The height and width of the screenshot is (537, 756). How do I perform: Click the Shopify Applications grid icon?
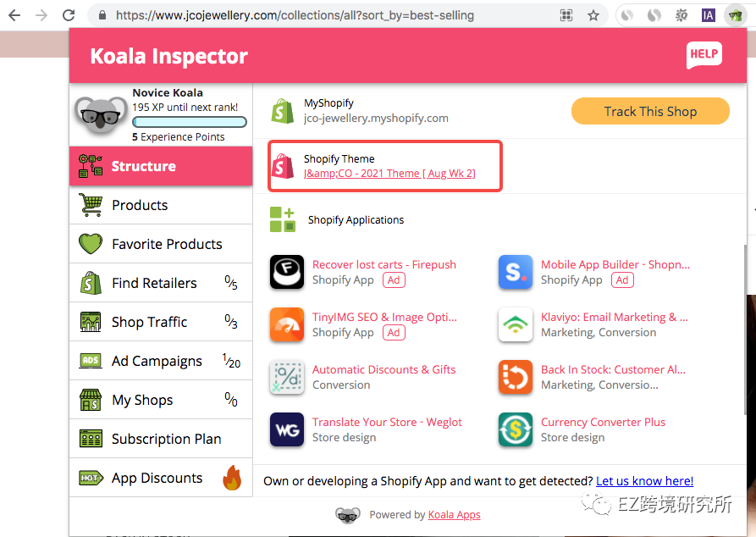(283, 219)
